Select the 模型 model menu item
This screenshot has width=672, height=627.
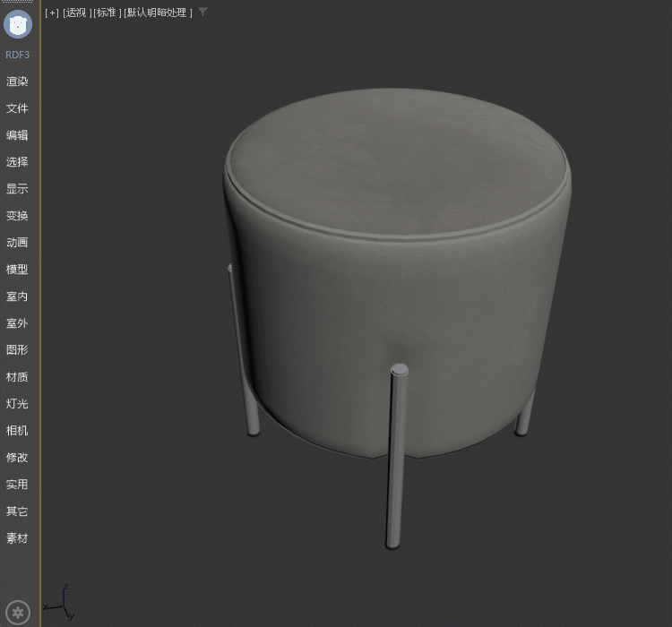pos(18,270)
